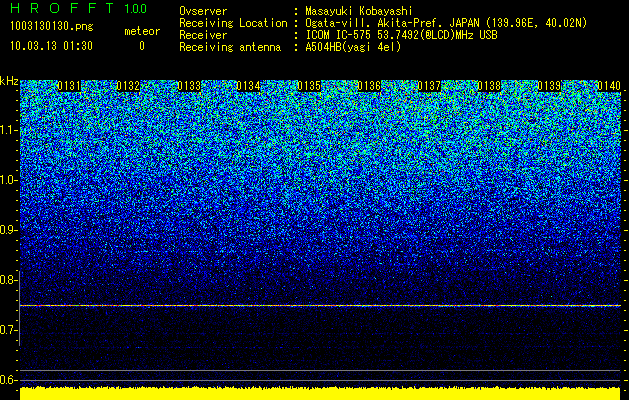Click the 0137 time marker label
This screenshot has height=400, width=629.
click(x=429, y=86)
